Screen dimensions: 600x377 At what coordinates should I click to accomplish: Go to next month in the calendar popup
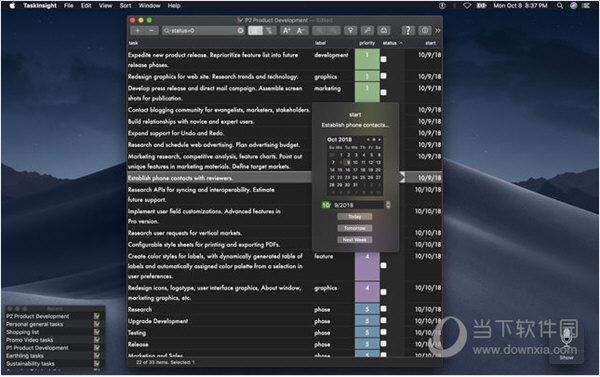(x=379, y=140)
